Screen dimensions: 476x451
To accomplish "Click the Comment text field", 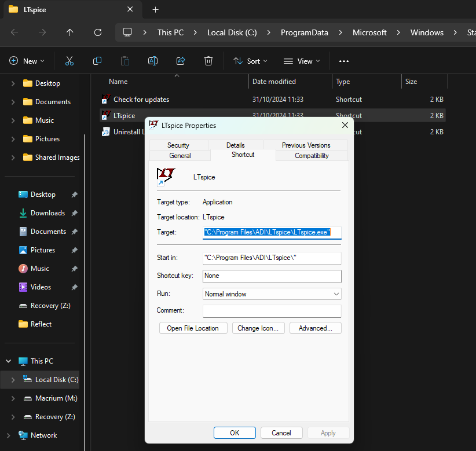I will (x=272, y=311).
